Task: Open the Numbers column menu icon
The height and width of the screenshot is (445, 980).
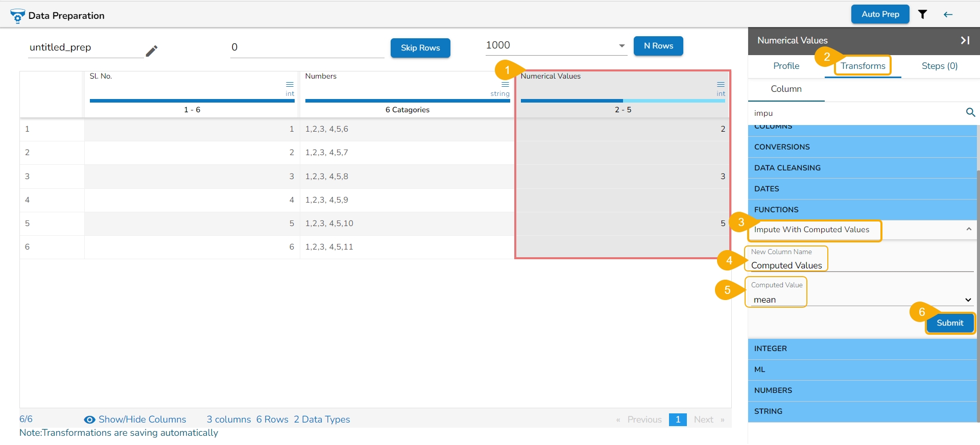Action: click(505, 84)
